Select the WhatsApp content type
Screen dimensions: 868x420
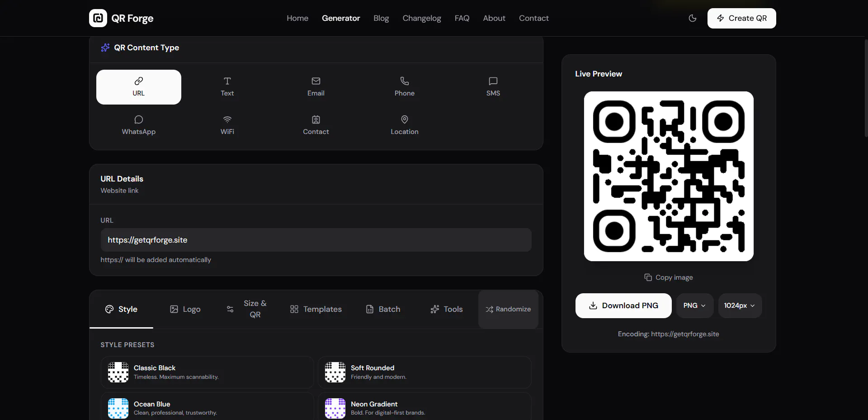click(x=139, y=125)
